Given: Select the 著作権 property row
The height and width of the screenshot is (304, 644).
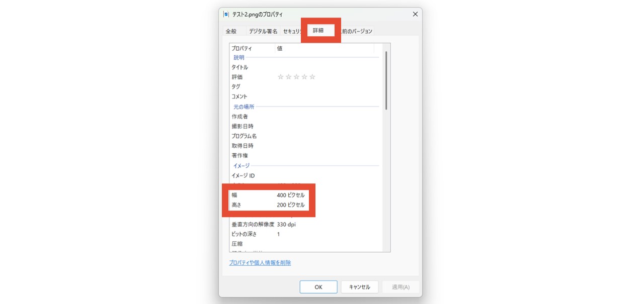Looking at the screenshot, I should pos(305,156).
